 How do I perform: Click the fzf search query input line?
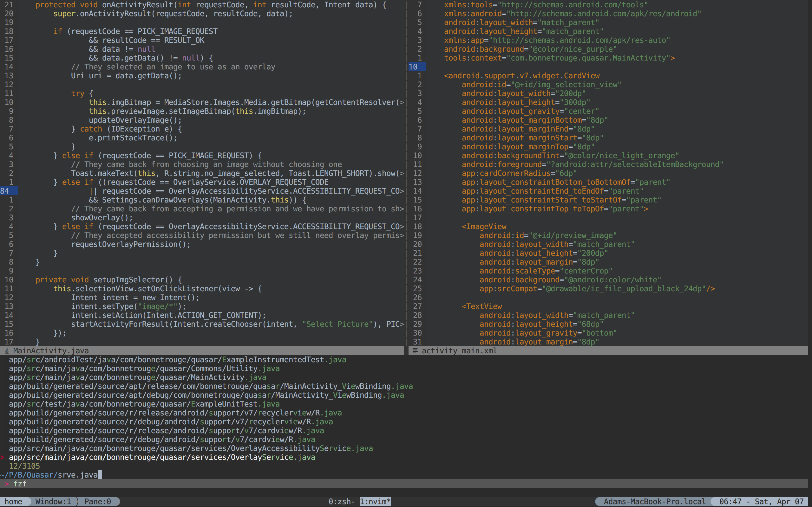(x=77, y=475)
